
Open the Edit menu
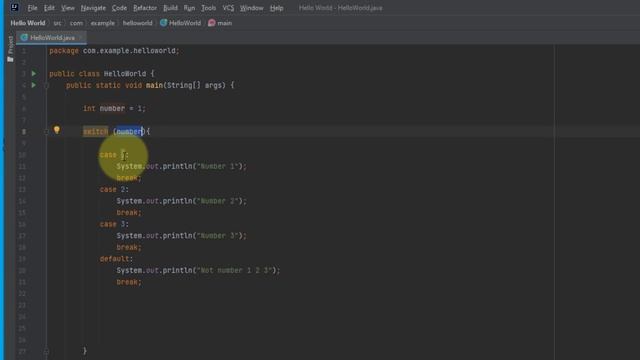pyautogui.click(x=49, y=8)
